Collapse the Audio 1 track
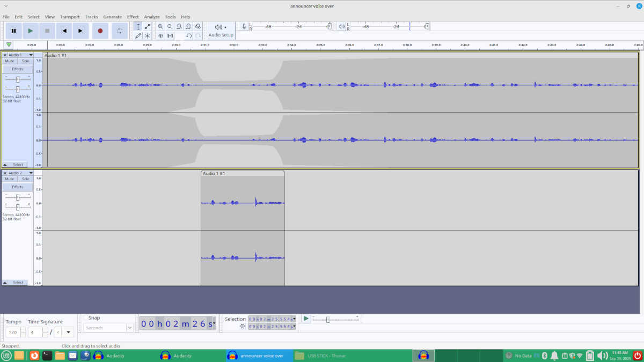 pyautogui.click(x=5, y=165)
